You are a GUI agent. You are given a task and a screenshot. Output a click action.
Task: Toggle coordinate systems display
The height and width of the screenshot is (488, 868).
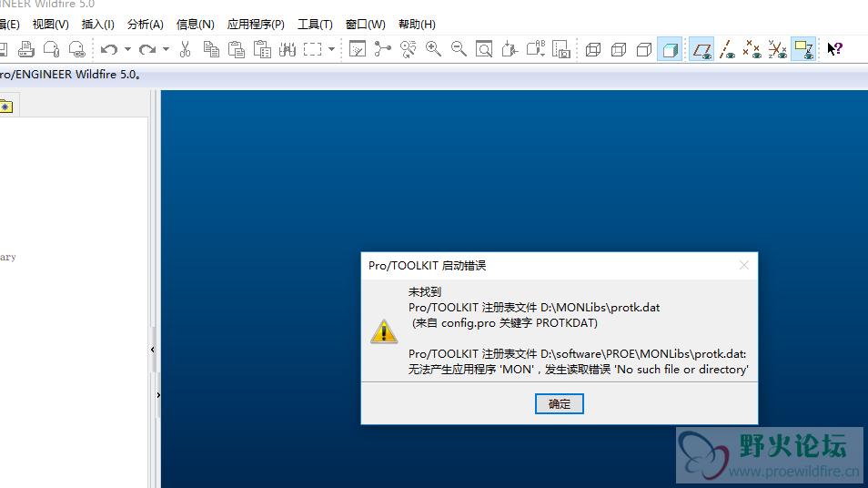tap(777, 49)
